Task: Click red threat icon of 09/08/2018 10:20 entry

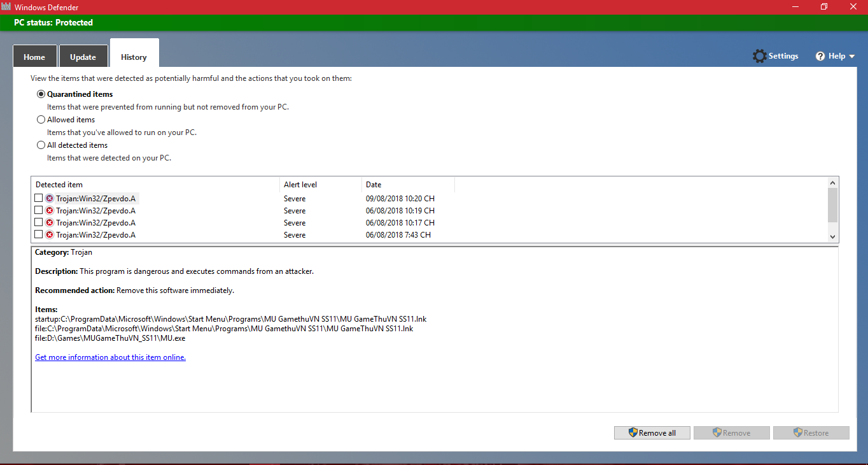Action: pyautogui.click(x=50, y=199)
